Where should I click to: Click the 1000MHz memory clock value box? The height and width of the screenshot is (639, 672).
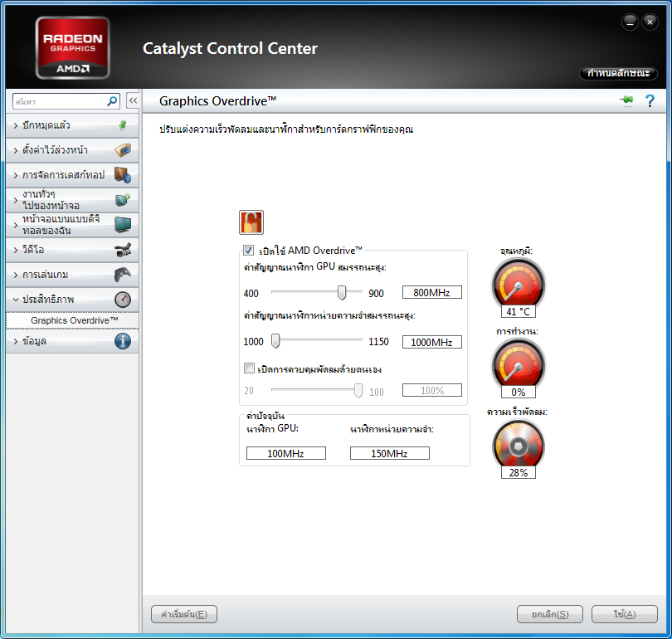pyautogui.click(x=432, y=342)
